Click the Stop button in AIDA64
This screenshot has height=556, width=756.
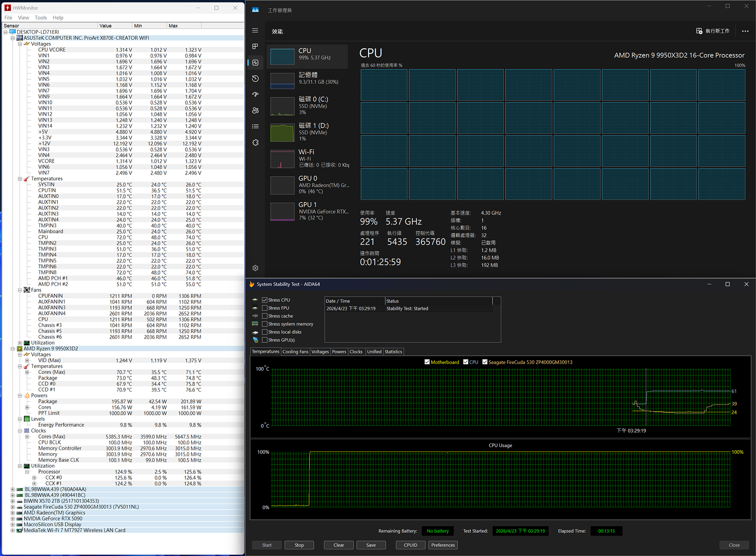tap(299, 545)
